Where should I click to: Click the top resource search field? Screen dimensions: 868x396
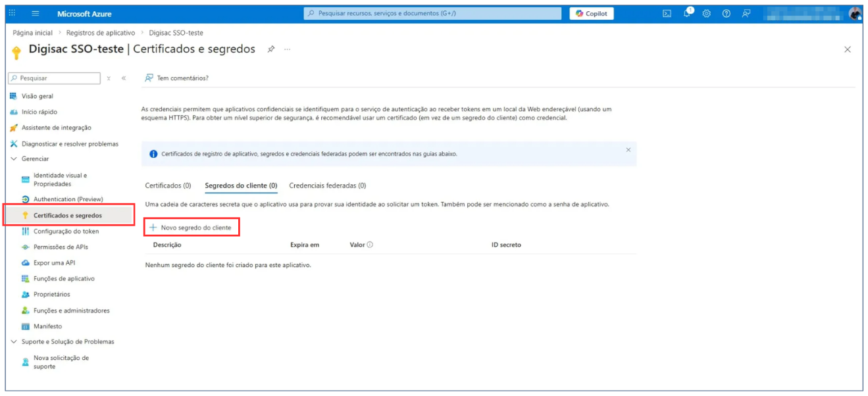coord(432,14)
